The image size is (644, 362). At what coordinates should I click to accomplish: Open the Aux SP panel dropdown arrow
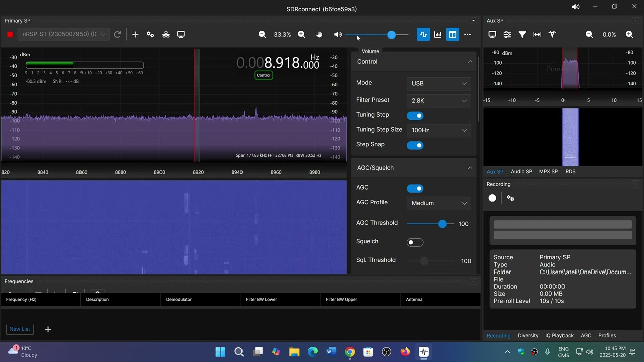(636, 21)
